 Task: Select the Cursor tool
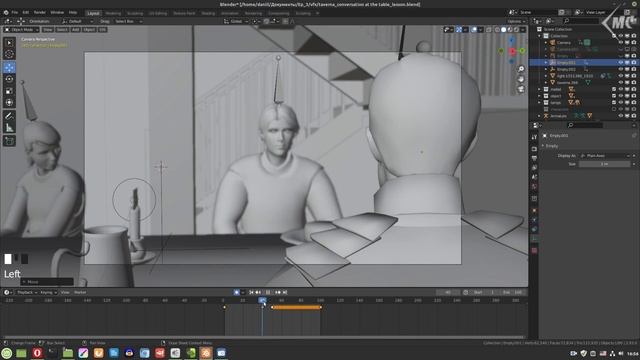pos(9,54)
